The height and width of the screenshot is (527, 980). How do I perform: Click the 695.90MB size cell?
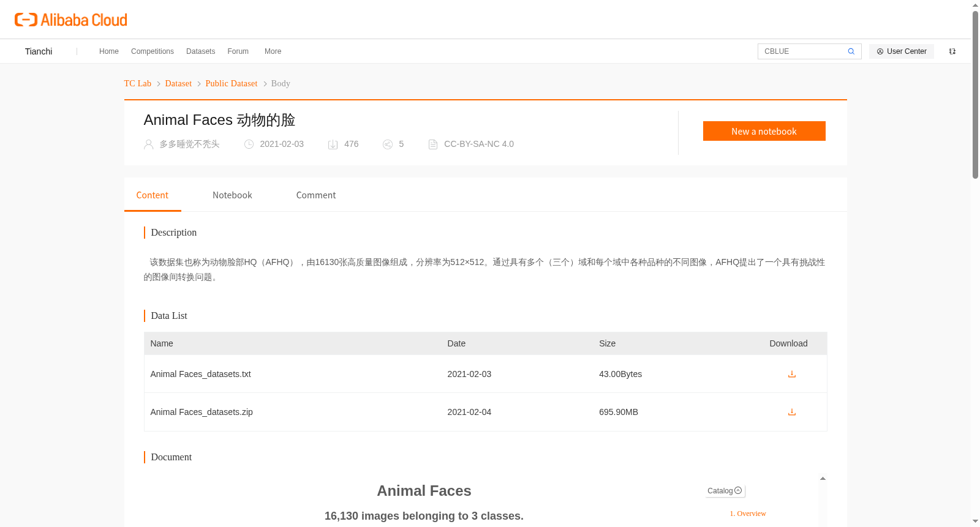pyautogui.click(x=619, y=412)
